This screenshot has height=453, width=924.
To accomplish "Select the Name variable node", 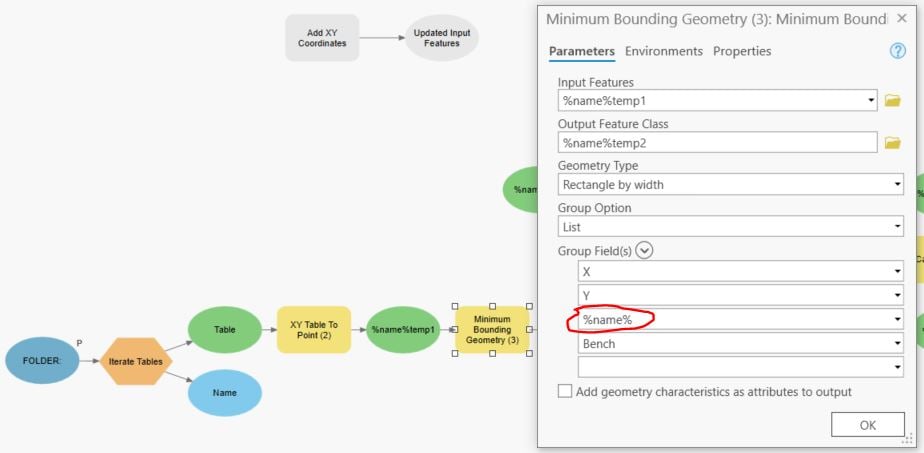I will (x=225, y=393).
